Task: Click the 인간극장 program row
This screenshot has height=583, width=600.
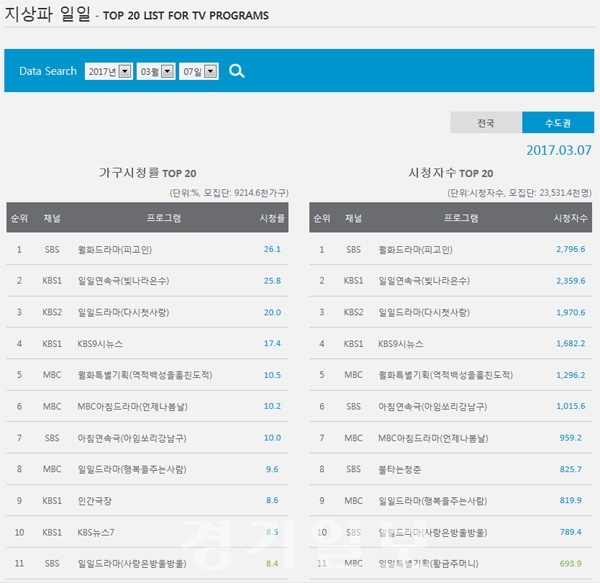Action: click(147, 500)
